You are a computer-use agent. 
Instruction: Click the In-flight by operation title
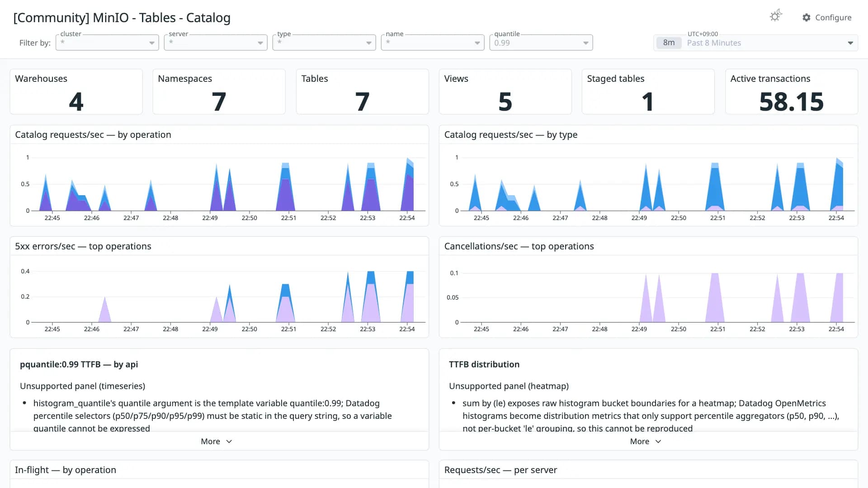tap(66, 470)
